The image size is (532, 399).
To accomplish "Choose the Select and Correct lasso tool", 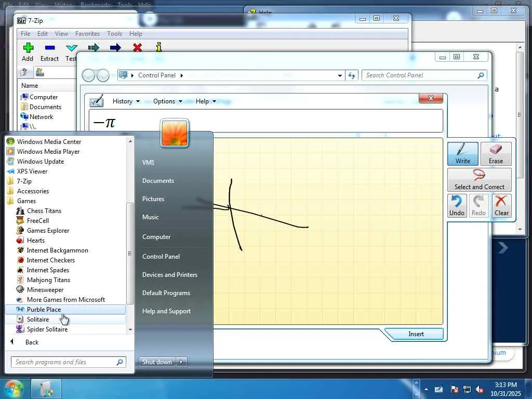I will click(479, 179).
